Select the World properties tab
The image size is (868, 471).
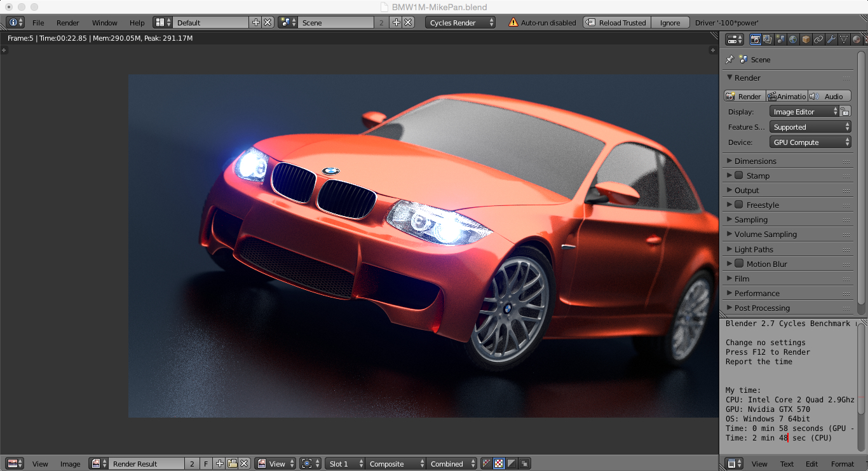(793, 39)
